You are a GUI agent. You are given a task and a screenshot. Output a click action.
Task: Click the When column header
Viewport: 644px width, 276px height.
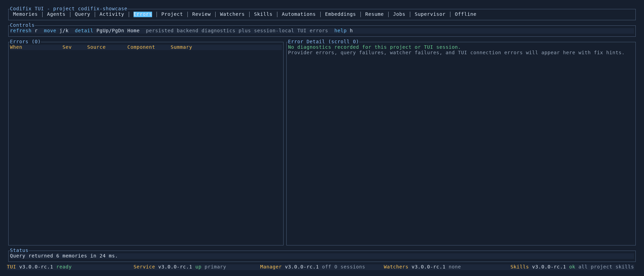tap(16, 47)
